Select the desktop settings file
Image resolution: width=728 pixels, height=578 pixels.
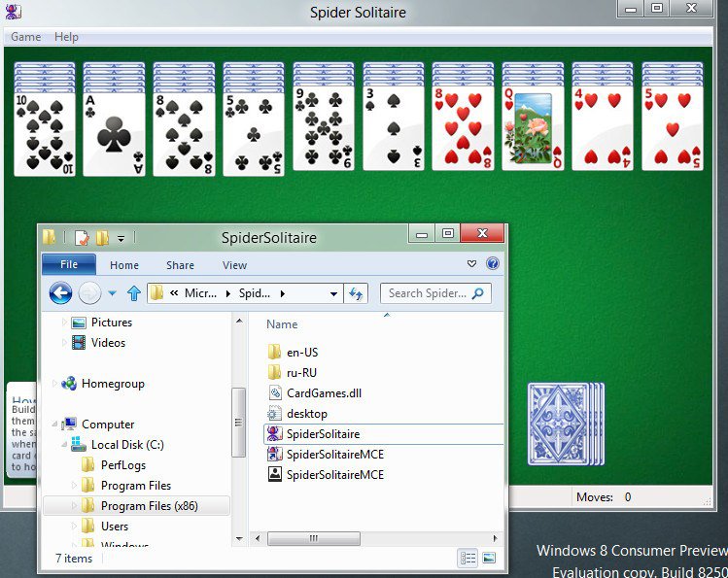[x=307, y=414]
